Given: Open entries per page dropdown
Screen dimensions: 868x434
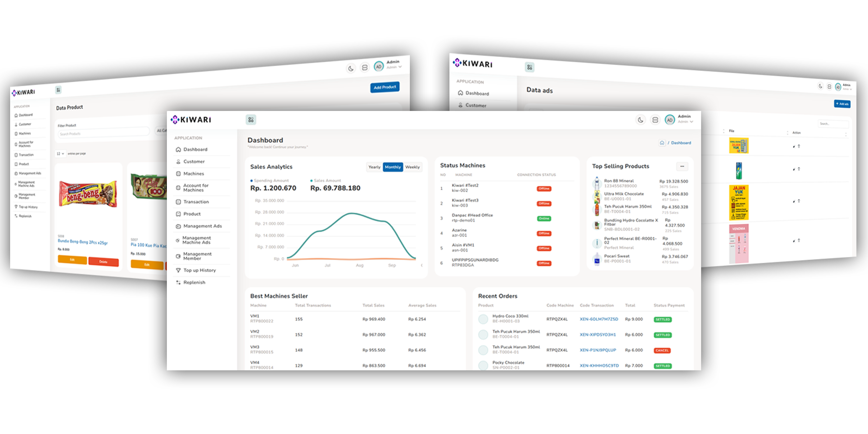Looking at the screenshot, I should 60,154.
